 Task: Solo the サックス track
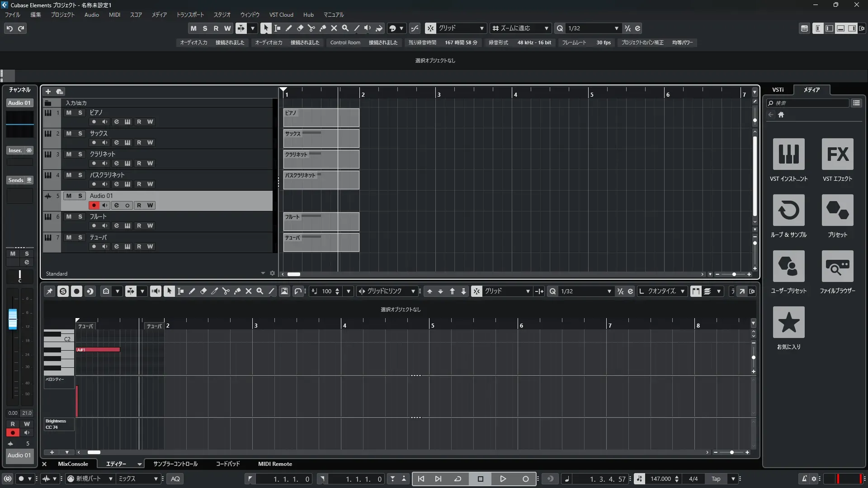(x=80, y=133)
